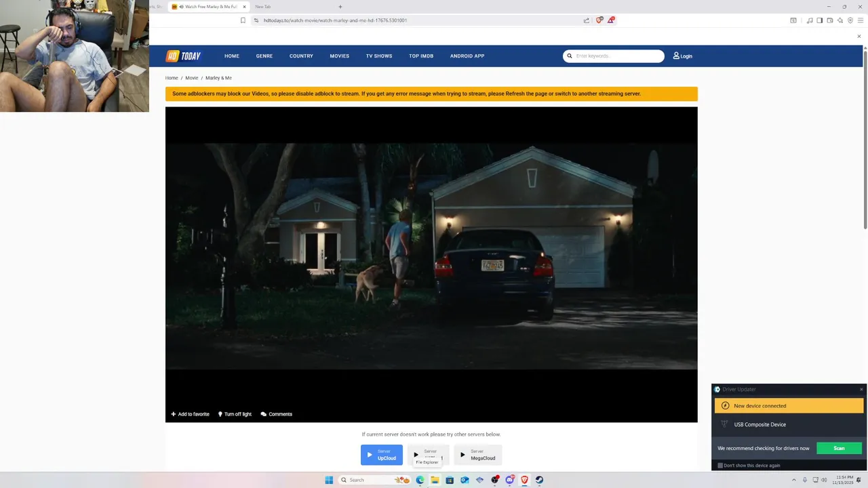Viewport: 868px width, 488px height.
Task: Open TOP IMDB page
Action: (421, 56)
